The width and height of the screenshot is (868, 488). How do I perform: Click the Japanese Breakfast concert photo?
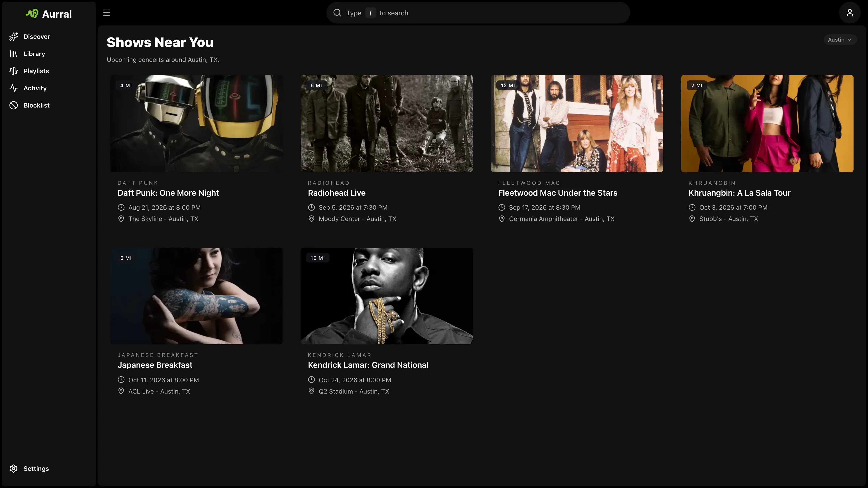pyautogui.click(x=196, y=296)
